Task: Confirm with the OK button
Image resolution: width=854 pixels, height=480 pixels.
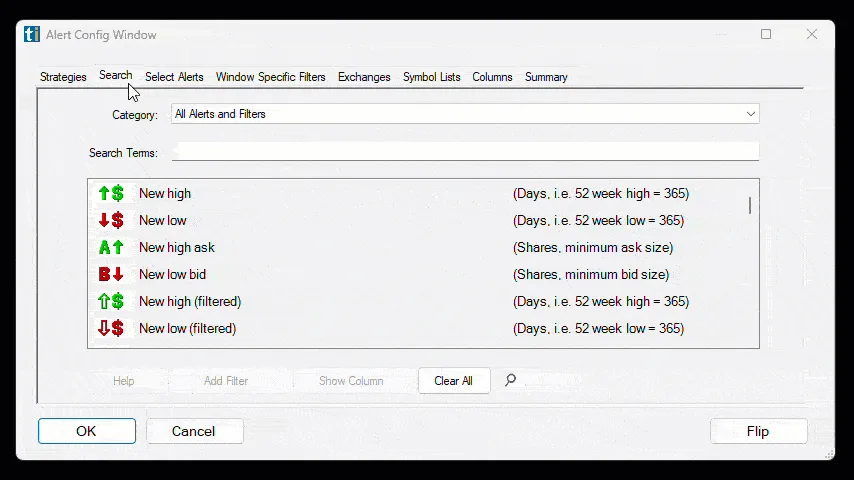Action: 87,431
